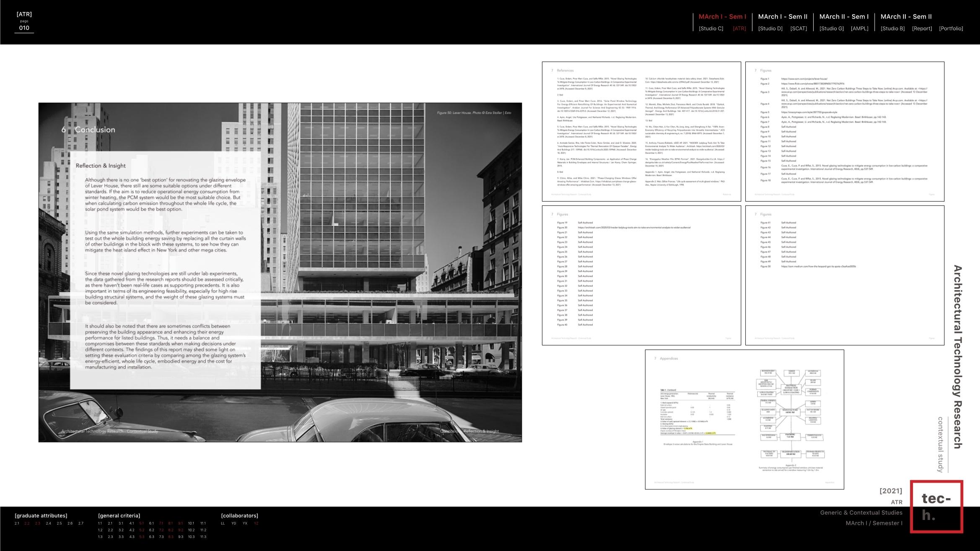Open the Appendices page thumbnail
Viewport: 980px width, 551px height.
(x=744, y=419)
